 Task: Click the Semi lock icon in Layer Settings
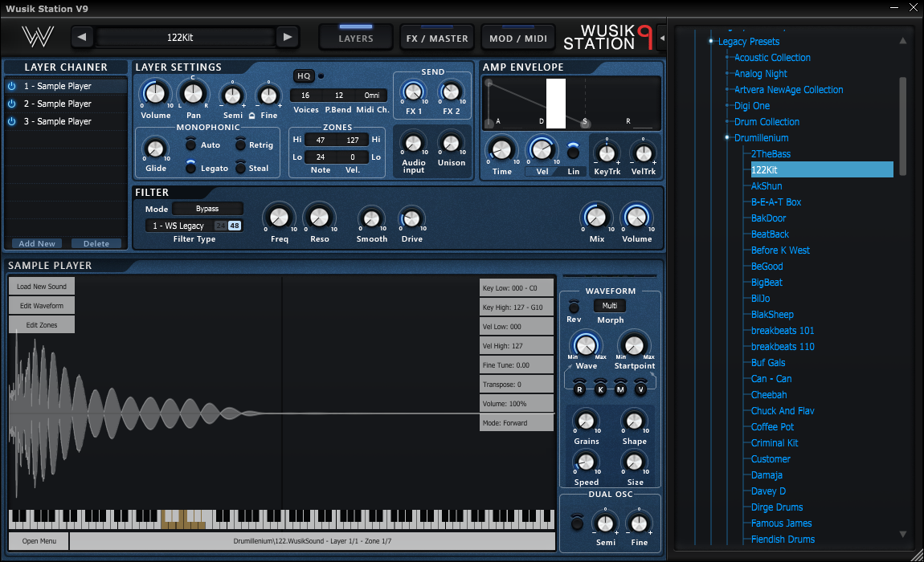click(x=251, y=116)
